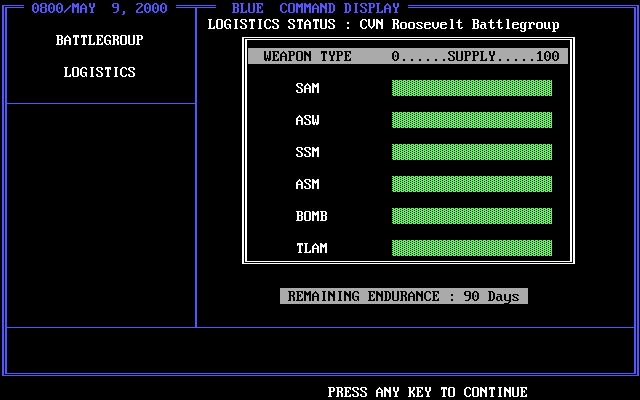Click the TLAM weapon type label
The height and width of the screenshot is (400, 640).
point(311,248)
